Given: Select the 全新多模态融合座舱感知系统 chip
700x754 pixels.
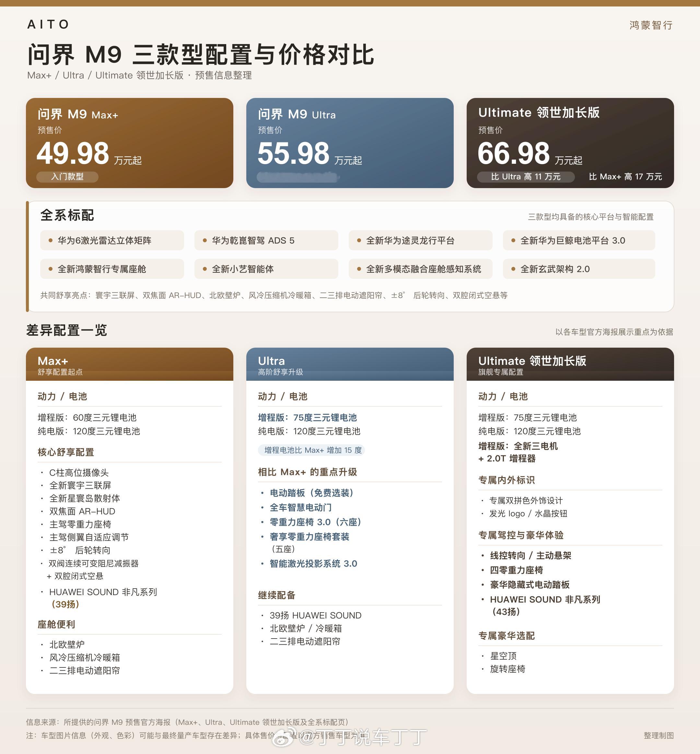Looking at the screenshot, I should (420, 269).
